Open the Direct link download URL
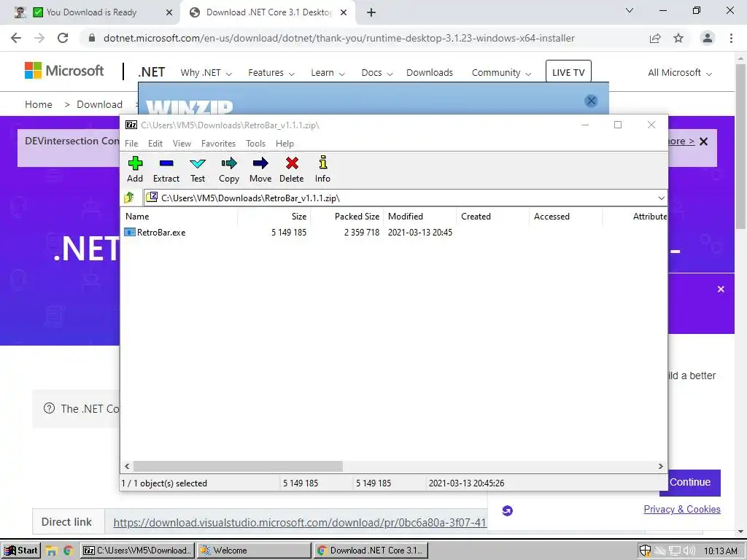This screenshot has width=747, height=560. tap(300, 522)
